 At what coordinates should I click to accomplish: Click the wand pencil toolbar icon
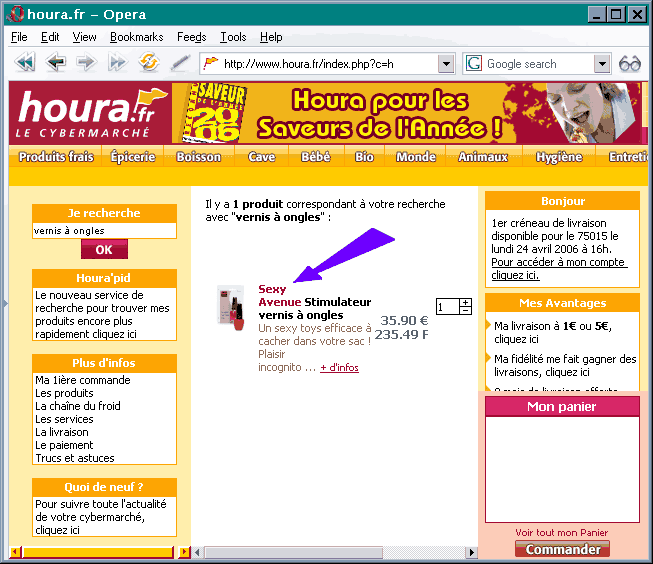pos(180,63)
